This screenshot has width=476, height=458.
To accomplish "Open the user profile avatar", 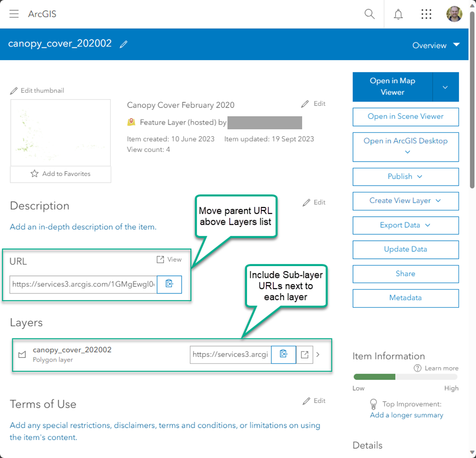I will [454, 14].
